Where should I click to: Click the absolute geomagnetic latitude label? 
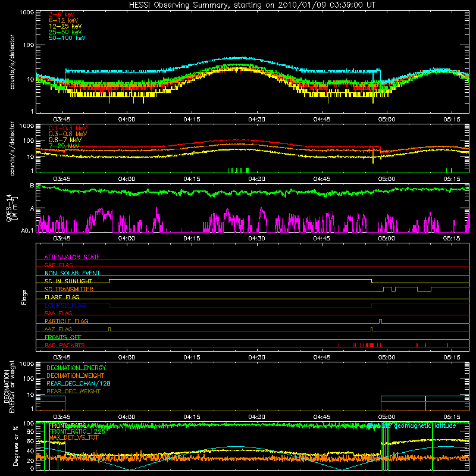pos(411,426)
